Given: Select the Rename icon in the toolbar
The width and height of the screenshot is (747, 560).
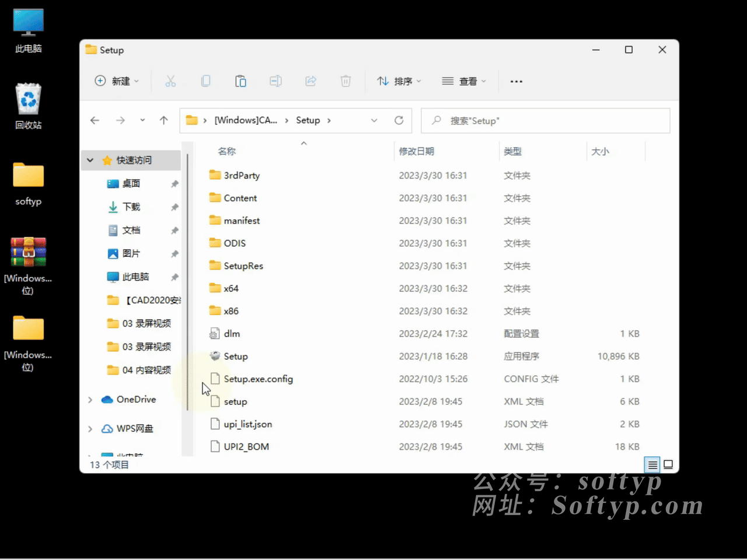Looking at the screenshot, I should pos(275,81).
